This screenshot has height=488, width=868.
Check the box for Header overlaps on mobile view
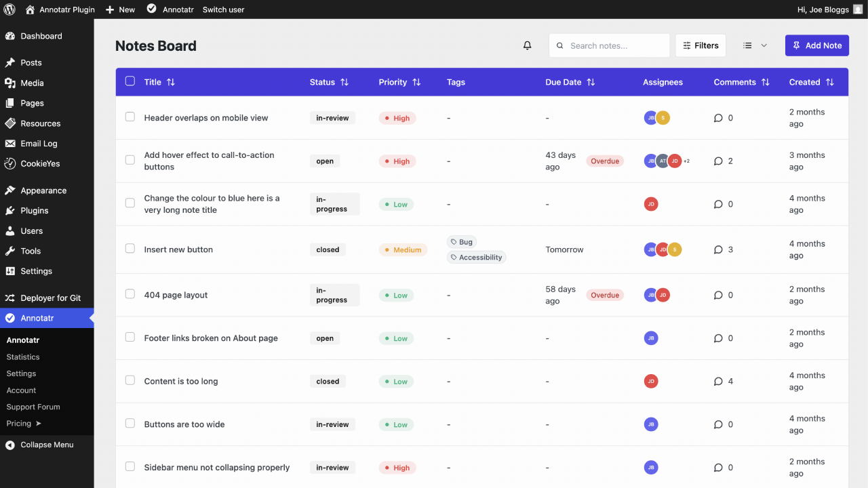pos(130,117)
